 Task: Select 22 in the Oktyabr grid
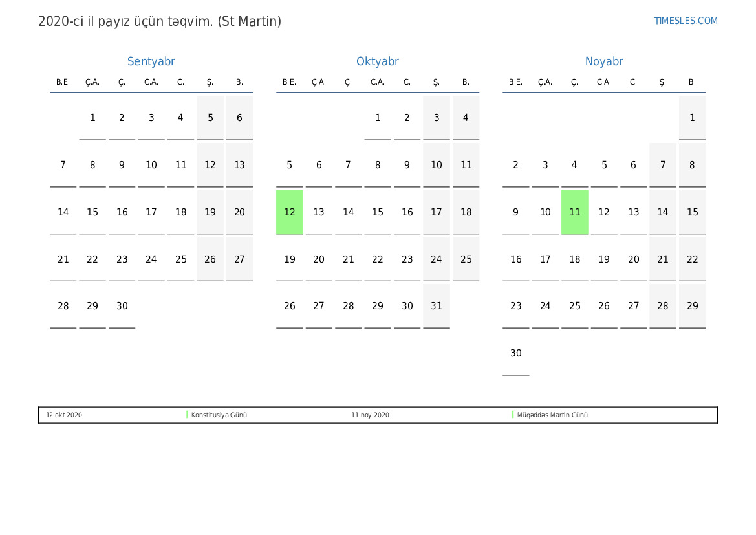[378, 259]
